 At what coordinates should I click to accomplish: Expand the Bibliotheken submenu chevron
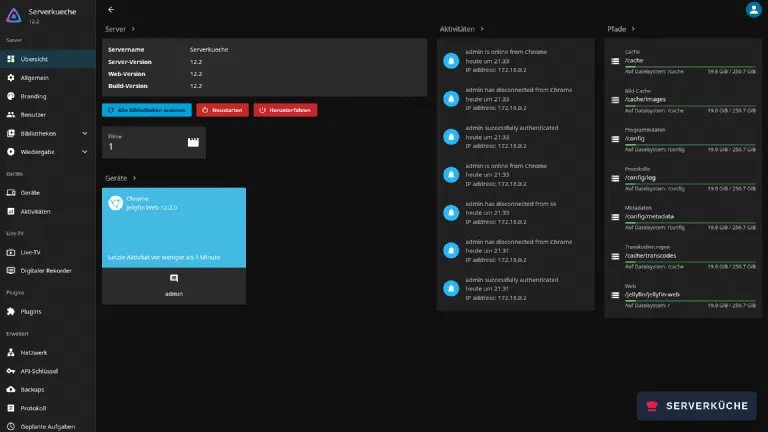tap(85, 133)
